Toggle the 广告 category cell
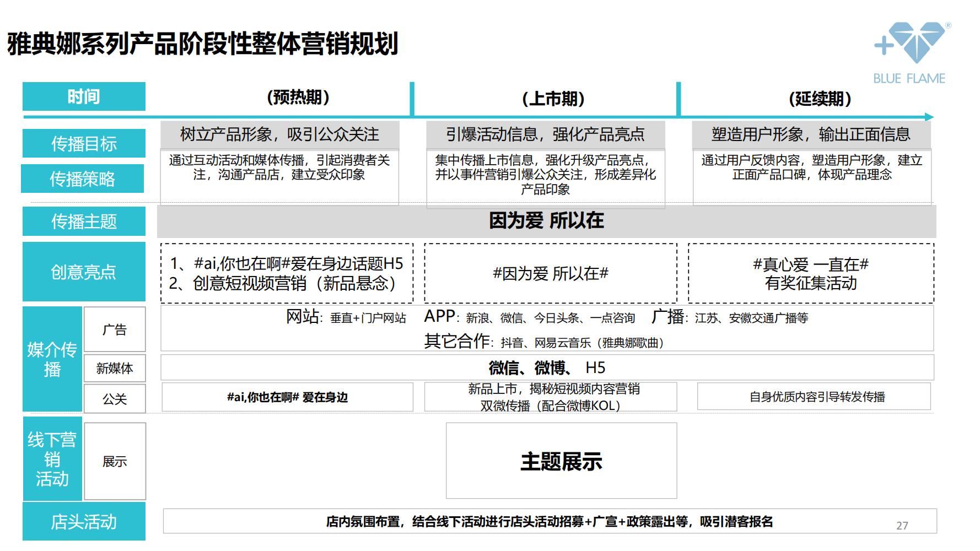 click(114, 329)
